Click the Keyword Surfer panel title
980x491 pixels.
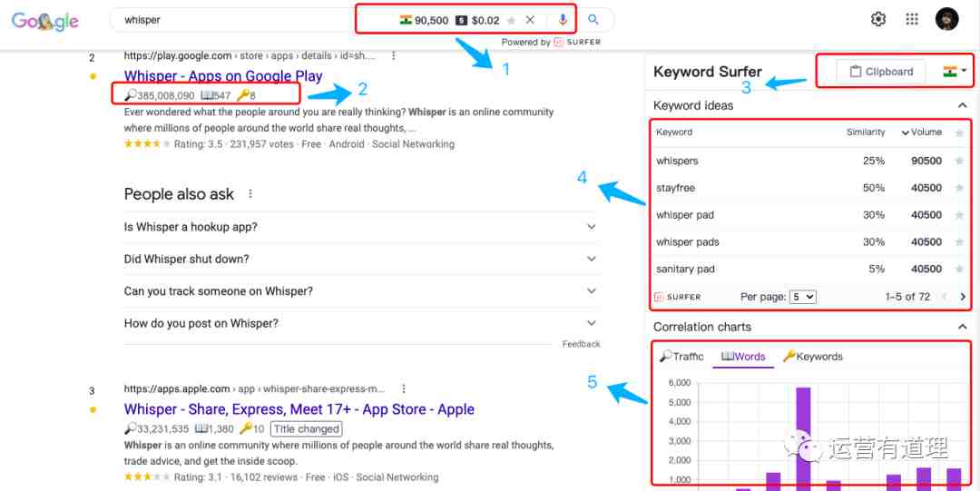708,72
